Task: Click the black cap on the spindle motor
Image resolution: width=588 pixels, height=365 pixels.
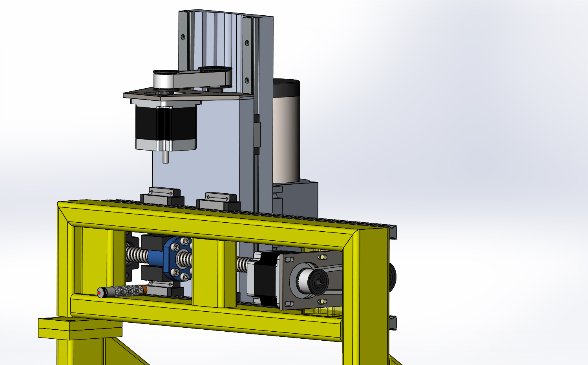Action: (286, 87)
